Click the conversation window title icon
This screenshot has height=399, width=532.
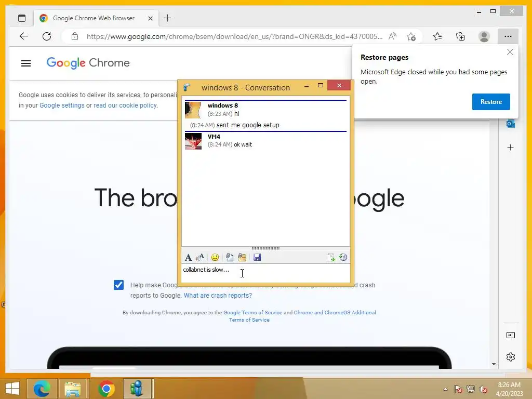click(187, 87)
